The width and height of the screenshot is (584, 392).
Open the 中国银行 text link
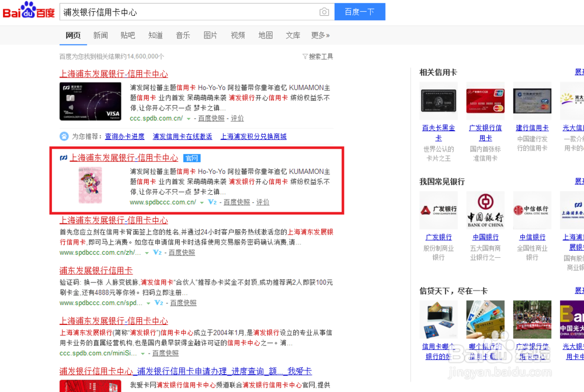pos(485,237)
